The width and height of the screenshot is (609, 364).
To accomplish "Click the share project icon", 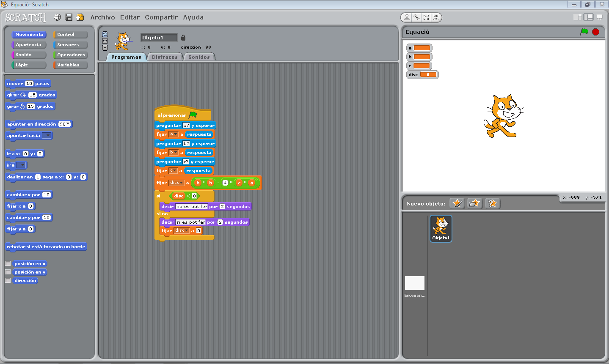I will [x=80, y=17].
